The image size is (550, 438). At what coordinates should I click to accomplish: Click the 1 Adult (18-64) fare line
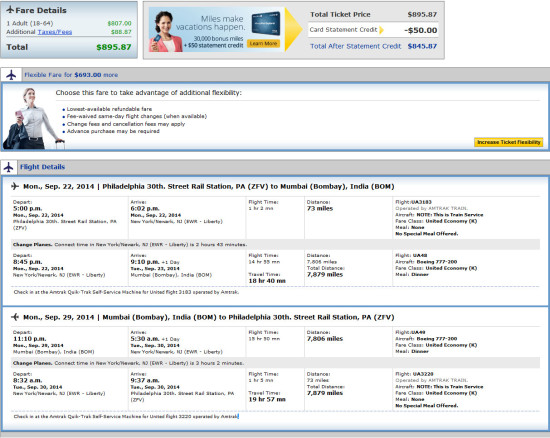click(69, 23)
